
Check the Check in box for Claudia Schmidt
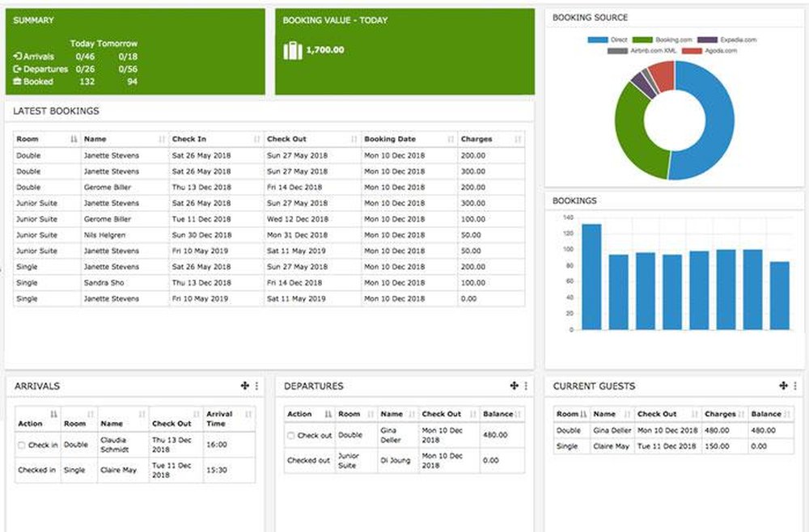point(23,443)
